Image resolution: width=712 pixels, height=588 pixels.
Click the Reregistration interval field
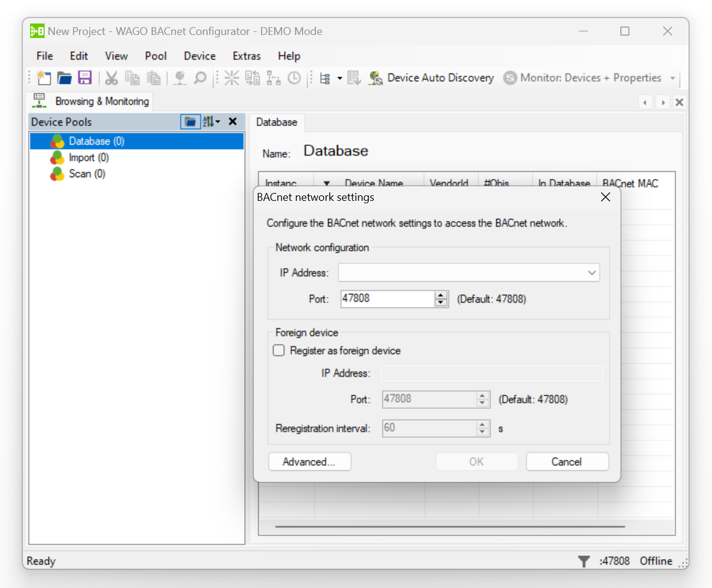point(429,429)
